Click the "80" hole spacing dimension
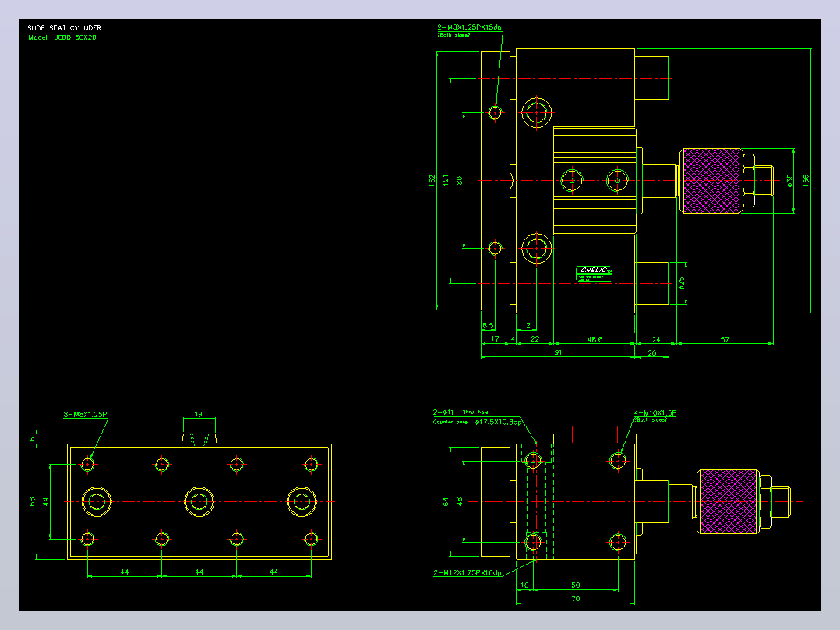 458,181
